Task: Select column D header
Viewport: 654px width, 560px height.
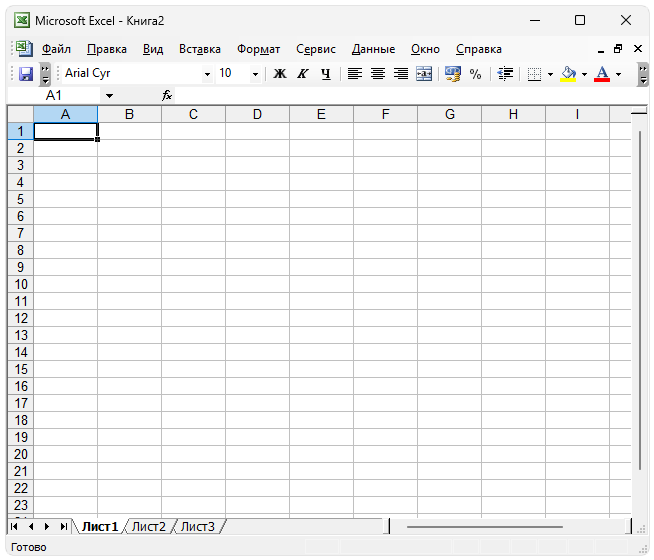Action: click(x=257, y=114)
